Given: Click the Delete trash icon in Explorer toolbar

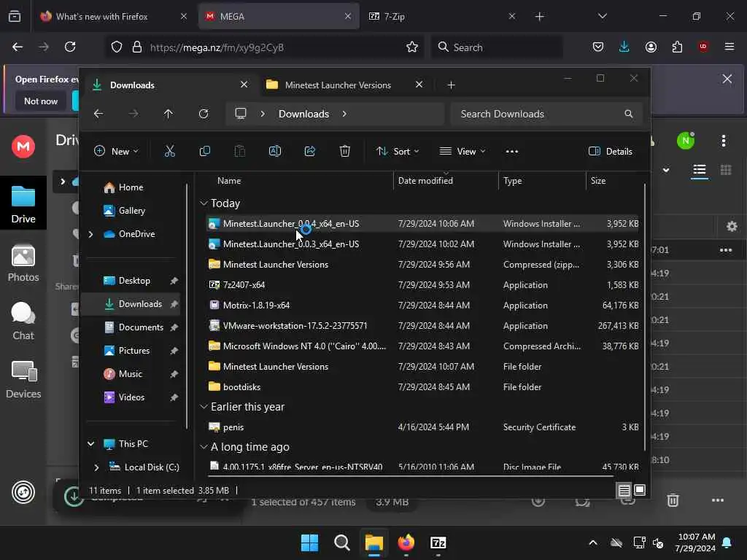Looking at the screenshot, I should point(345,152).
